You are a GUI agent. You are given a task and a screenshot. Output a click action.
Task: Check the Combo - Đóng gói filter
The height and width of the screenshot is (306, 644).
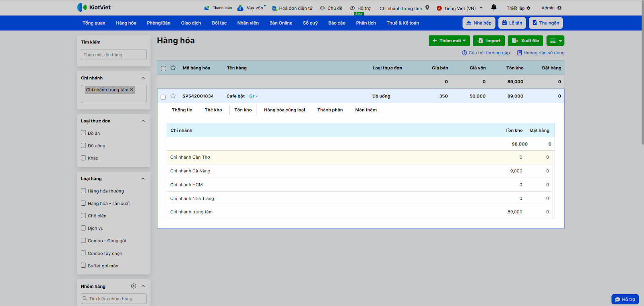coord(83,240)
